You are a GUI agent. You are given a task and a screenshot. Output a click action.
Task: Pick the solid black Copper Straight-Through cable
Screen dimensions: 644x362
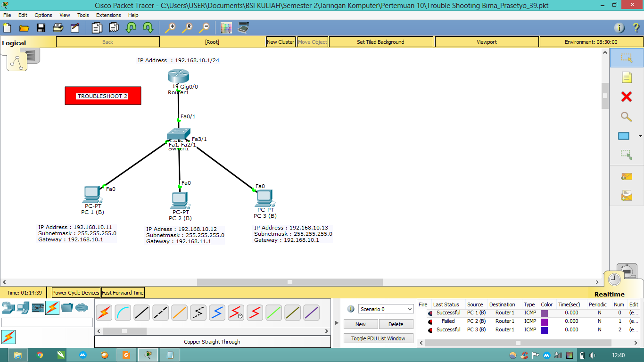[142, 313]
